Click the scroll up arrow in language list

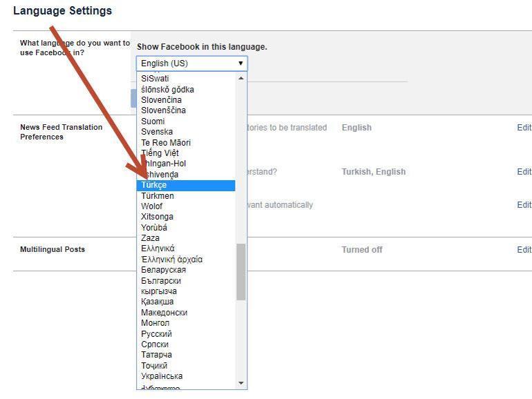click(x=241, y=78)
